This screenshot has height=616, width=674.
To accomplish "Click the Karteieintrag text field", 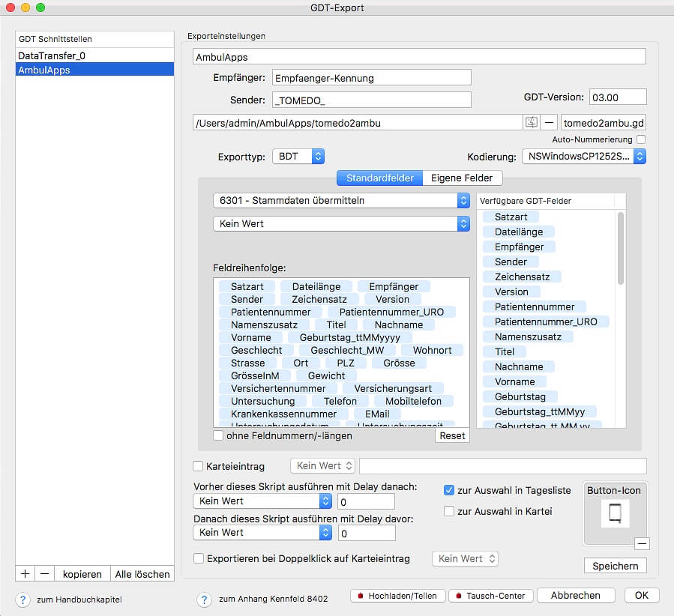I will pos(503,466).
